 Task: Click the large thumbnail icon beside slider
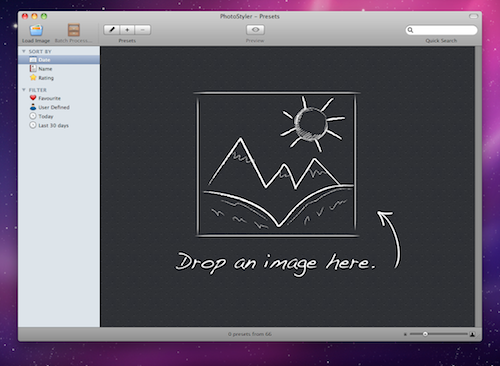click(x=472, y=334)
